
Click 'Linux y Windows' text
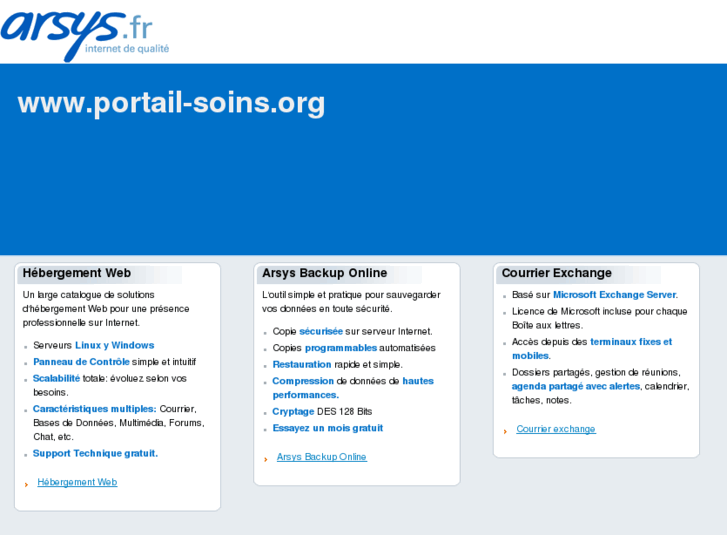pyautogui.click(x=115, y=345)
